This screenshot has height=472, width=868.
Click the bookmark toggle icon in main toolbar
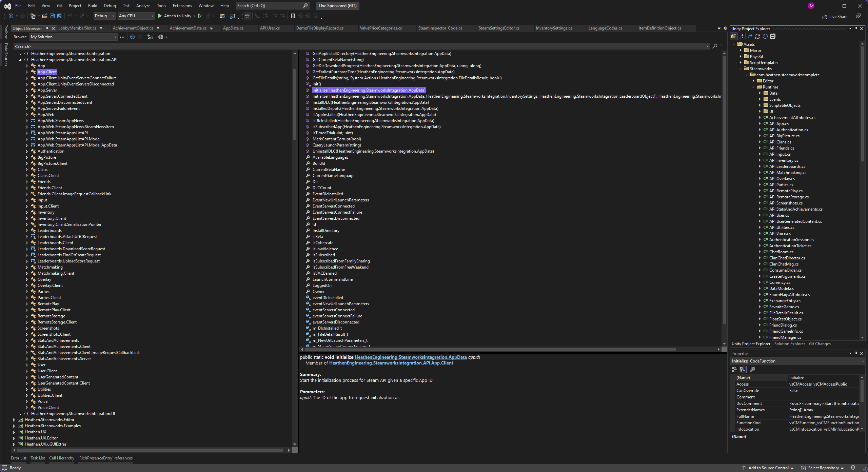click(x=293, y=16)
